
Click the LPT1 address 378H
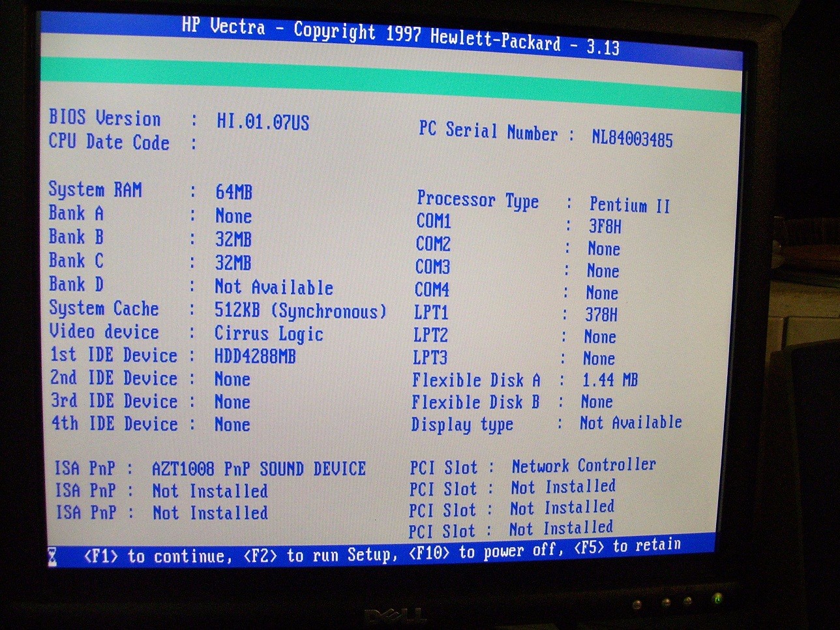point(601,314)
